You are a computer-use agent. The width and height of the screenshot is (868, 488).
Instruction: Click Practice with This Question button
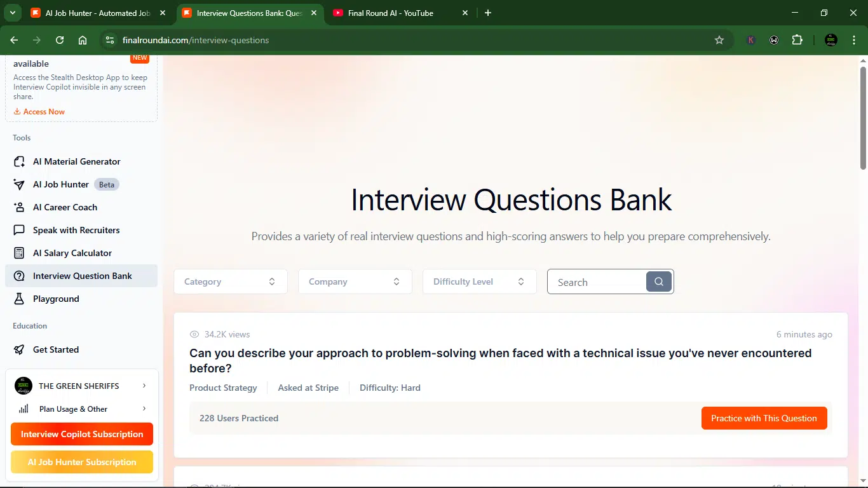(764, 418)
